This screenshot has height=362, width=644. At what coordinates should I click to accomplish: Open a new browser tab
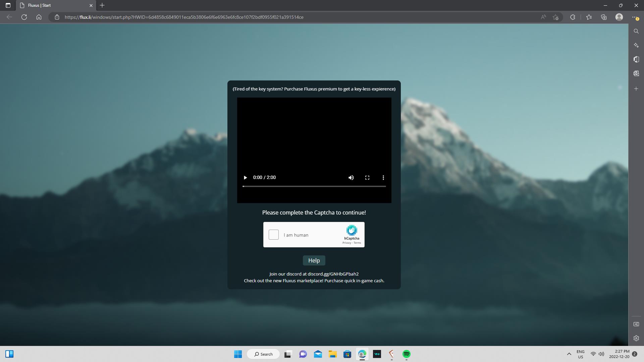102,5
